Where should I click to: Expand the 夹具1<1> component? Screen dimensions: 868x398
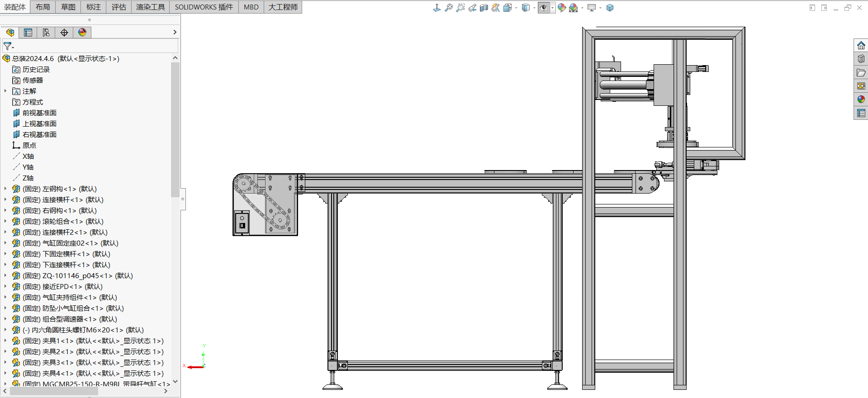pyautogui.click(x=5, y=341)
